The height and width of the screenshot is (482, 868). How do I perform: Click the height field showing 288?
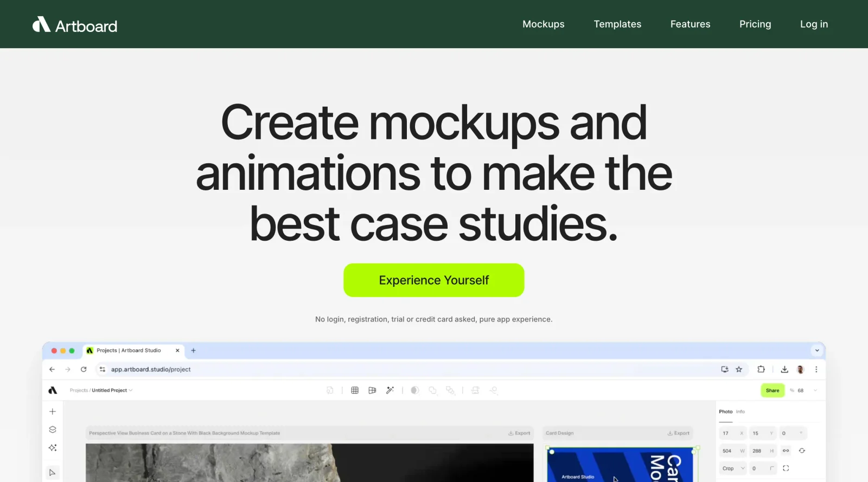click(763, 451)
